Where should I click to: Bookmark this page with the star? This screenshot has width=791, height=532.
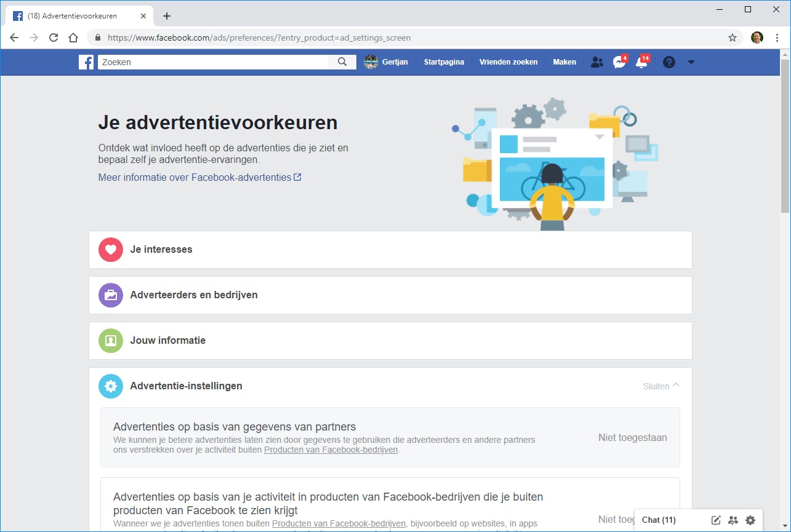[733, 38]
